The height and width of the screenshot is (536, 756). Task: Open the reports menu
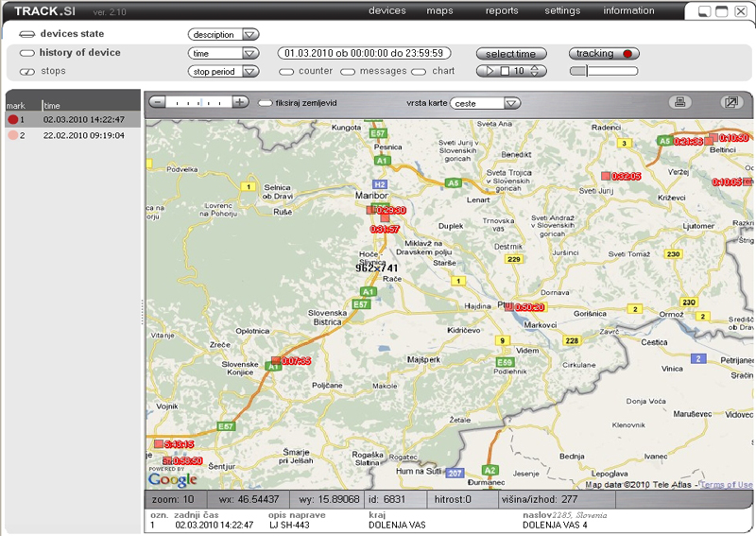pos(502,11)
